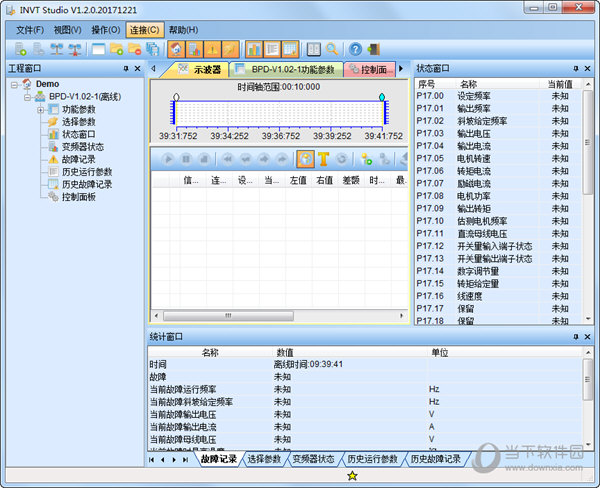
Task: Toggle the highlighted cursor info oscilloscope button
Action: click(305, 159)
